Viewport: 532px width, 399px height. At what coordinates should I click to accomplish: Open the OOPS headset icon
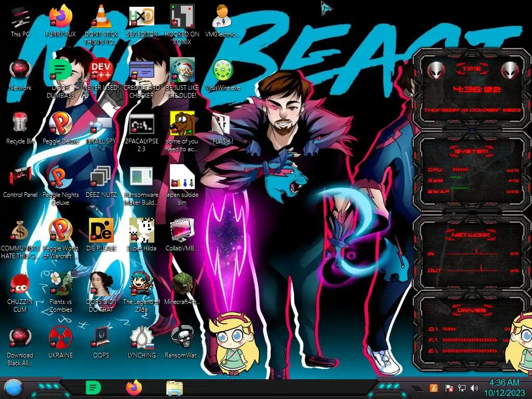click(101, 342)
